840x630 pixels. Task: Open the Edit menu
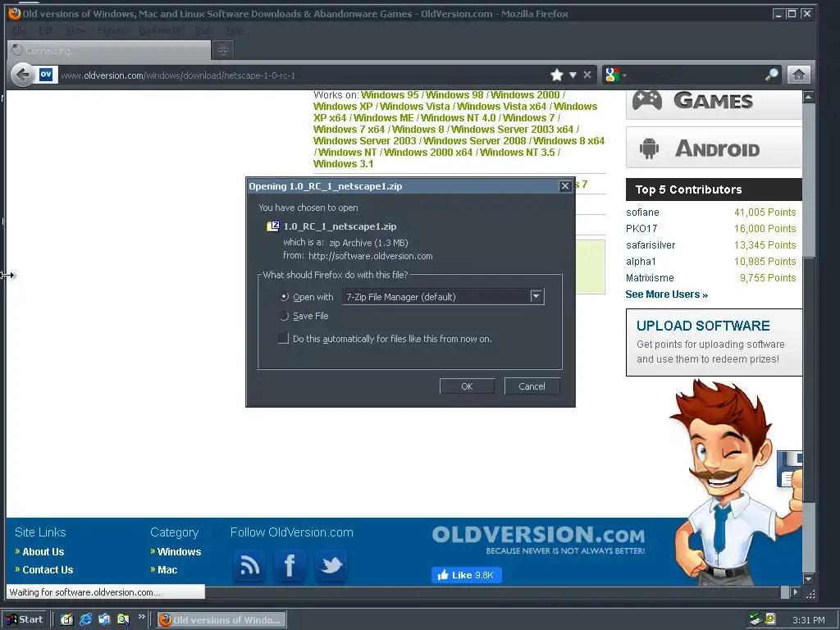click(46, 30)
